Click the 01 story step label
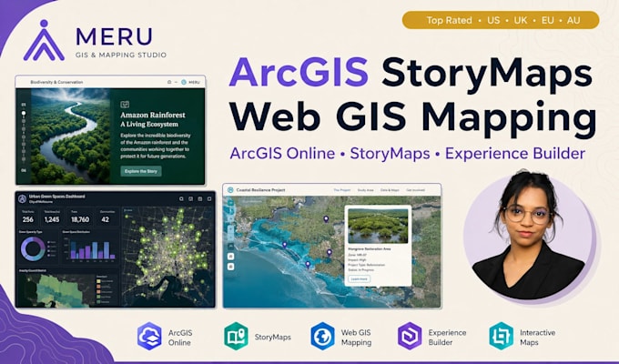Viewport: 619px width, 364px height. [24, 105]
